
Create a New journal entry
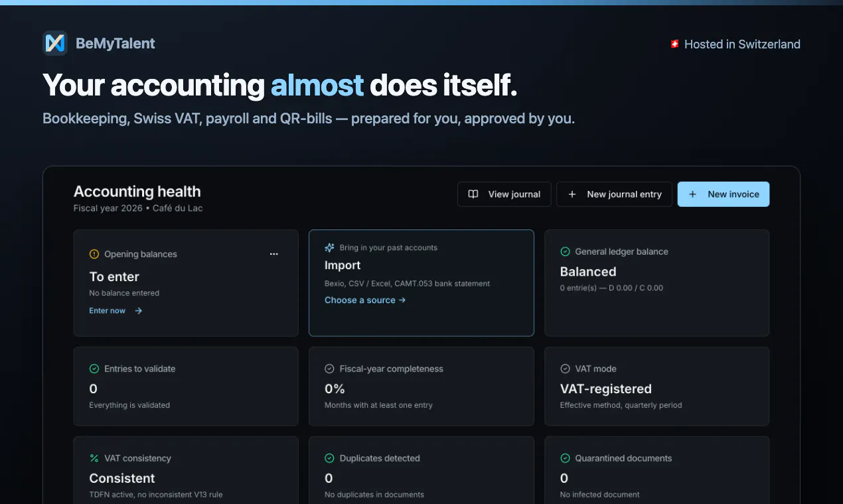click(615, 194)
